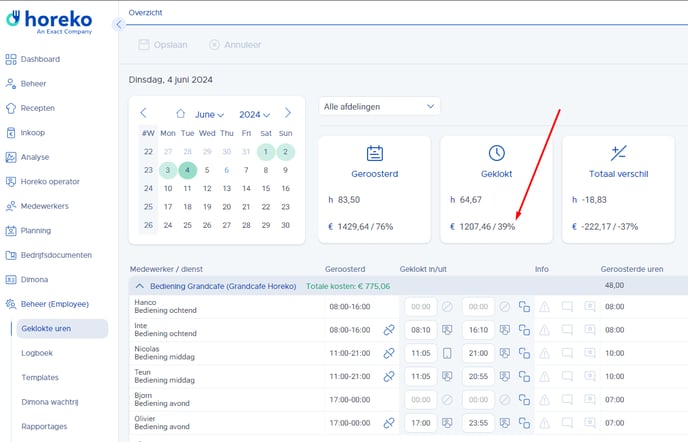Select June 3 in the calendar
Image resolution: width=688 pixels, height=442 pixels.
pos(168,170)
